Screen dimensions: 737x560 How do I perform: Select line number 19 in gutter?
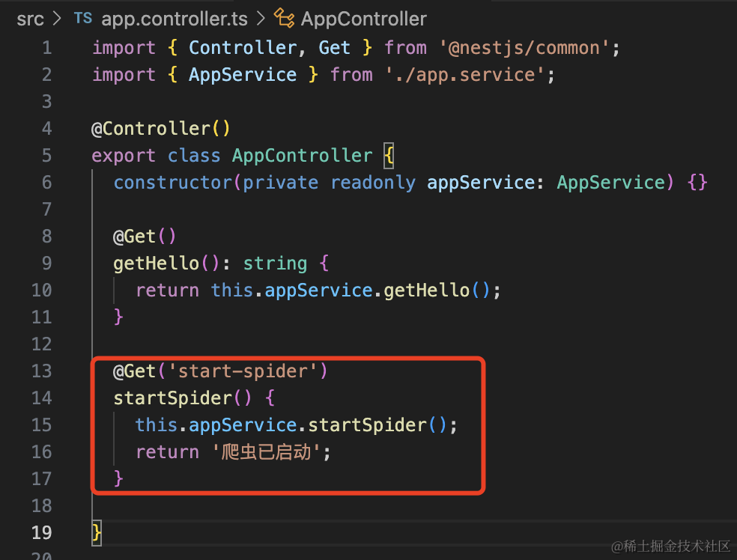click(41, 533)
